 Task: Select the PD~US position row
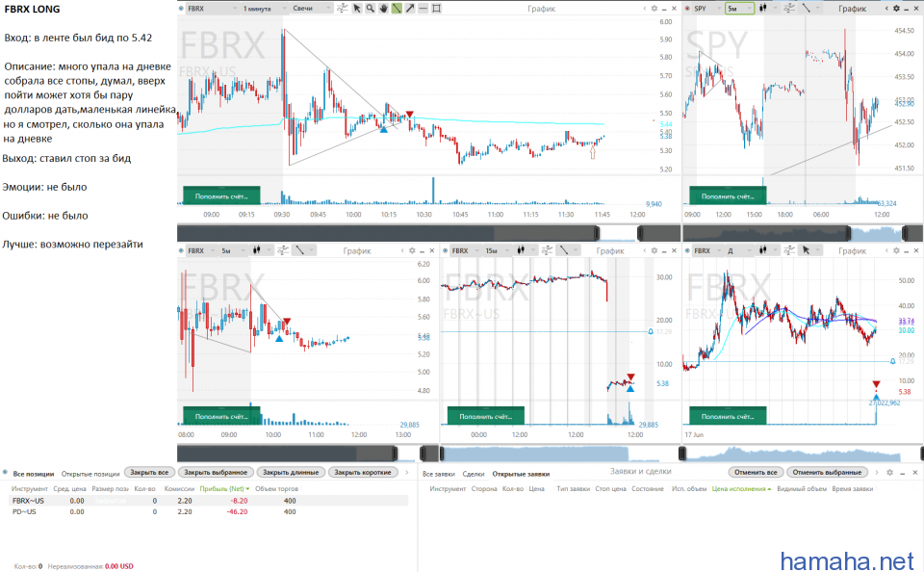click(209, 512)
